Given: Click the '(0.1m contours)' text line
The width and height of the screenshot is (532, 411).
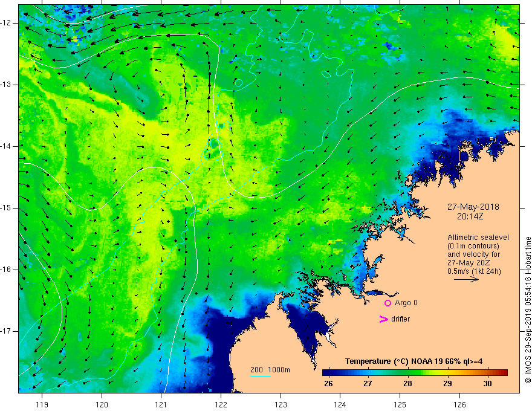Looking at the screenshot, I should 473,246.
